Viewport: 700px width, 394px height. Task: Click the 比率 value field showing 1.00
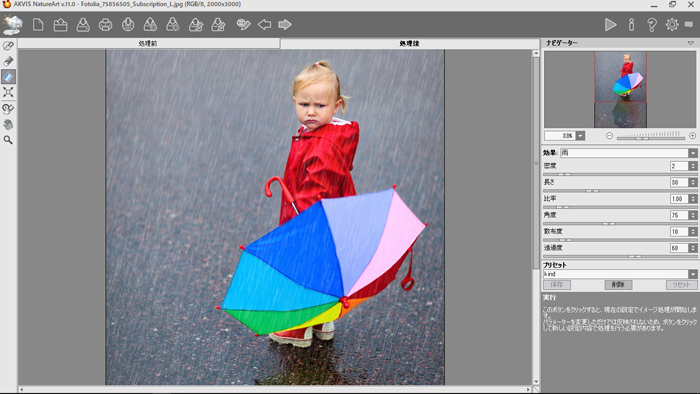pos(679,199)
